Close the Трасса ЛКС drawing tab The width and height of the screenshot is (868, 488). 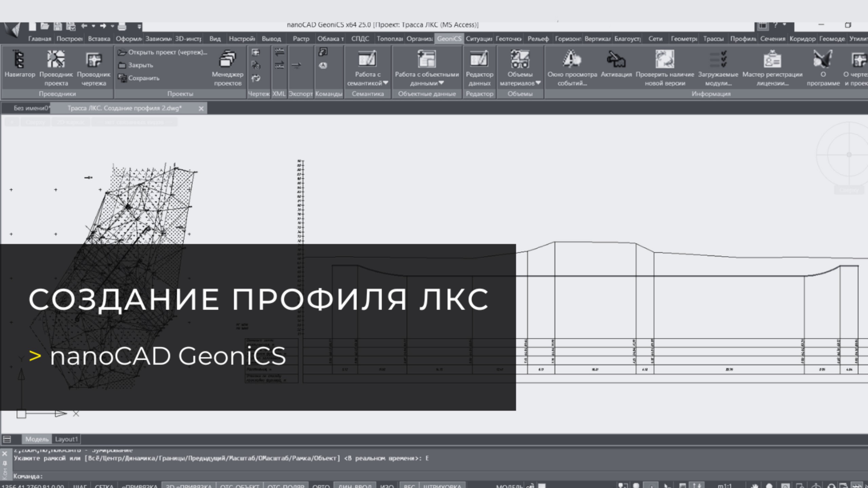(201, 108)
